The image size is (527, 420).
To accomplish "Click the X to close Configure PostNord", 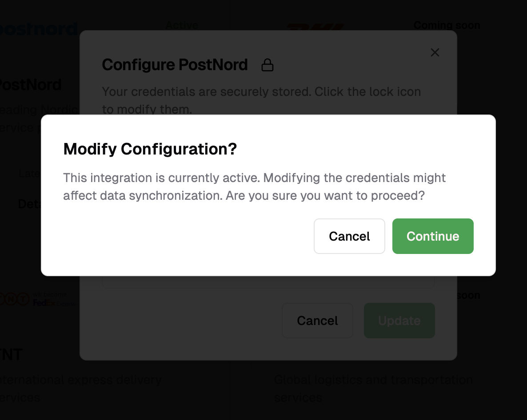I will tap(435, 52).
